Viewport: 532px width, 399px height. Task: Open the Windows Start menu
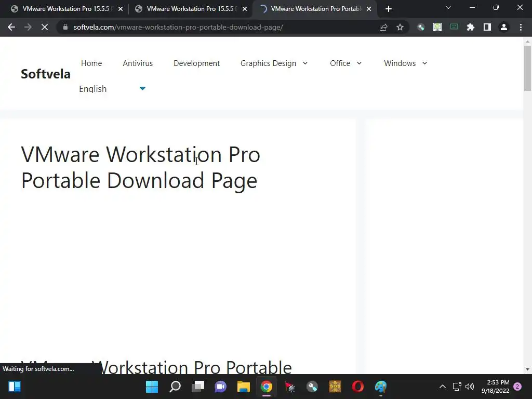152,387
